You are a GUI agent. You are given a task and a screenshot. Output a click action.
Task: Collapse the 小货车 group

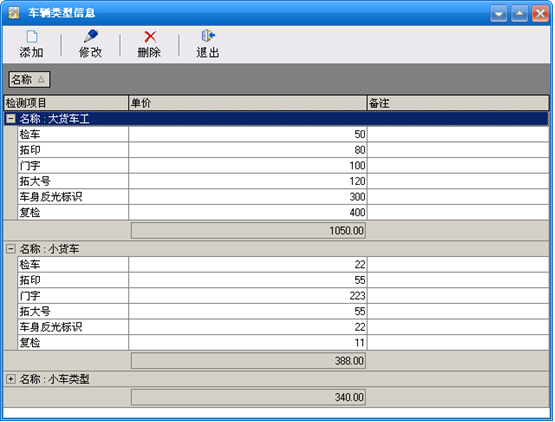11,249
